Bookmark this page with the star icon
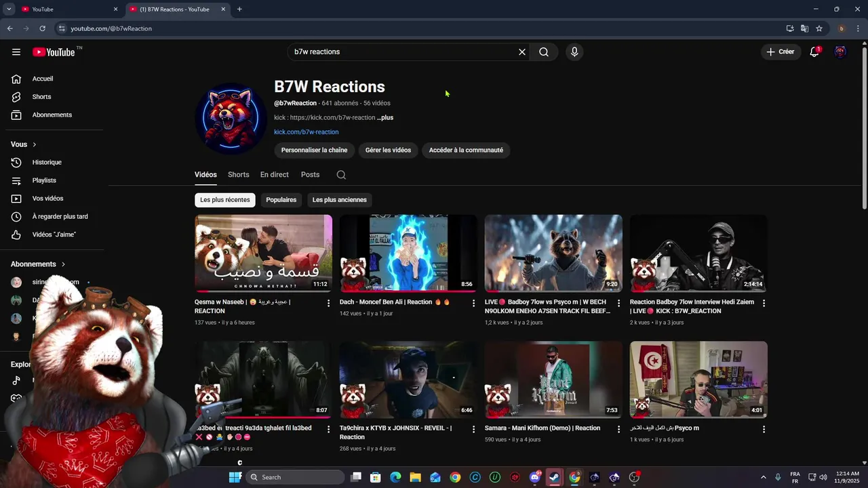This screenshot has width=868, height=488. (819, 28)
